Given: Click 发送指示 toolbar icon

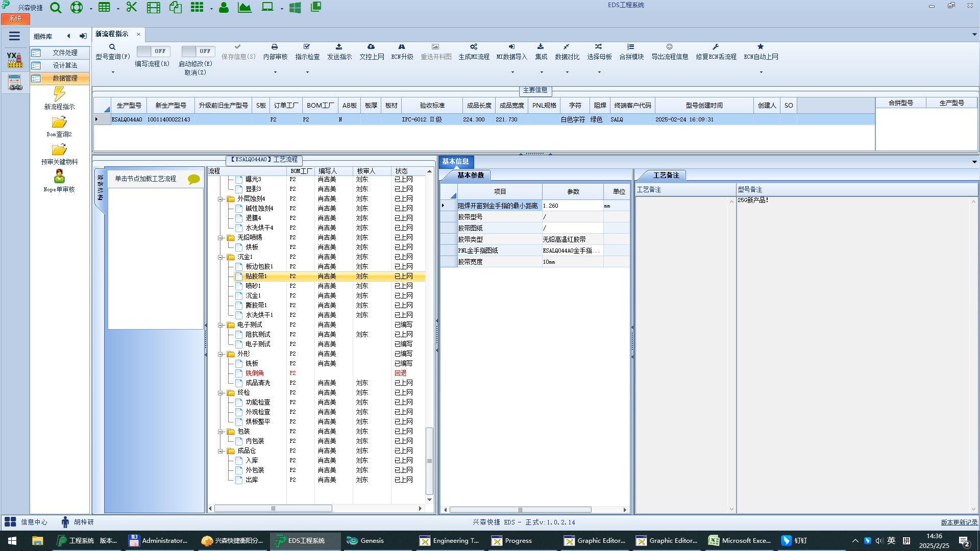Looking at the screenshot, I should click(x=339, y=47).
